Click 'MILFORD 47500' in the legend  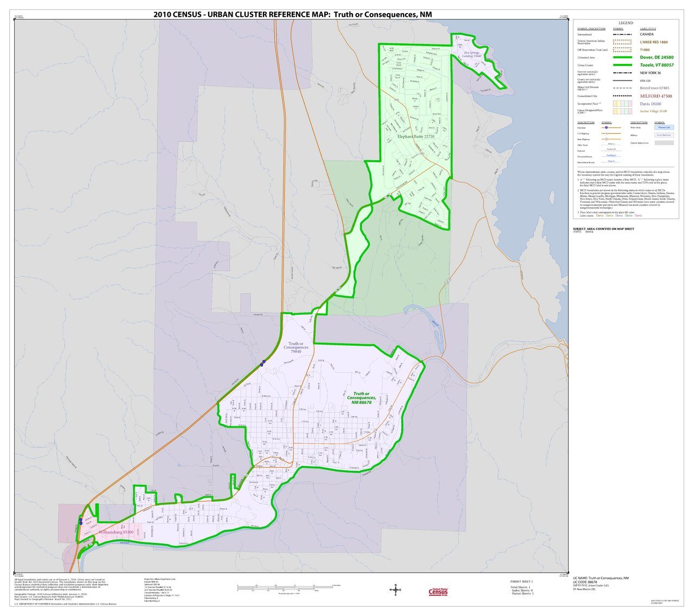[656, 96]
